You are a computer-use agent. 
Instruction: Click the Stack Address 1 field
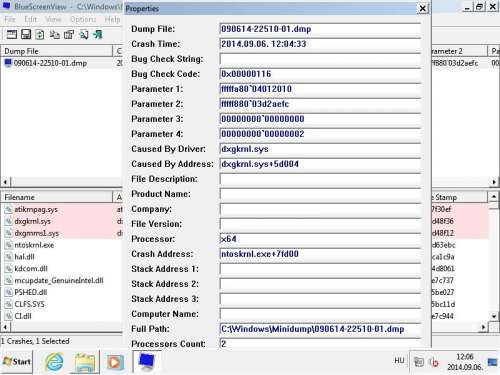click(x=320, y=269)
